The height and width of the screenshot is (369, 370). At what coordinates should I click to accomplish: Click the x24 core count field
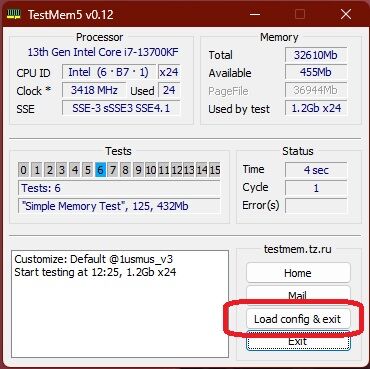point(169,72)
